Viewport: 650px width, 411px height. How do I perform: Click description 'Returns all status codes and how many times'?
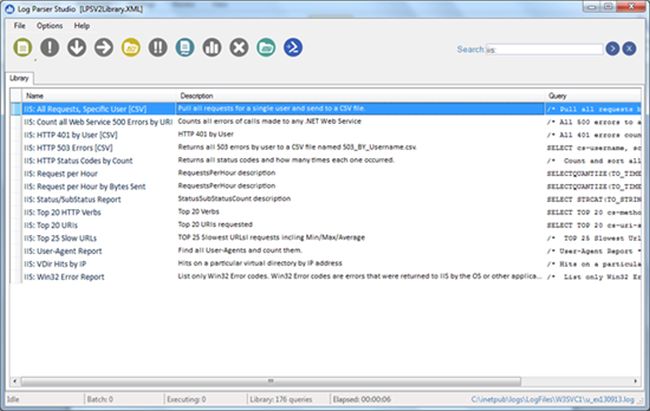[x=286, y=160]
